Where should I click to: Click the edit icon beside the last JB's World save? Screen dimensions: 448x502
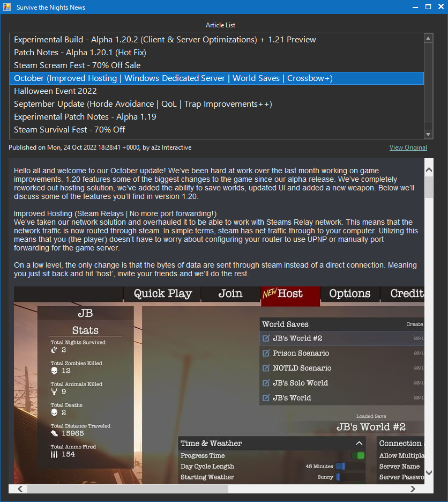[x=266, y=398]
